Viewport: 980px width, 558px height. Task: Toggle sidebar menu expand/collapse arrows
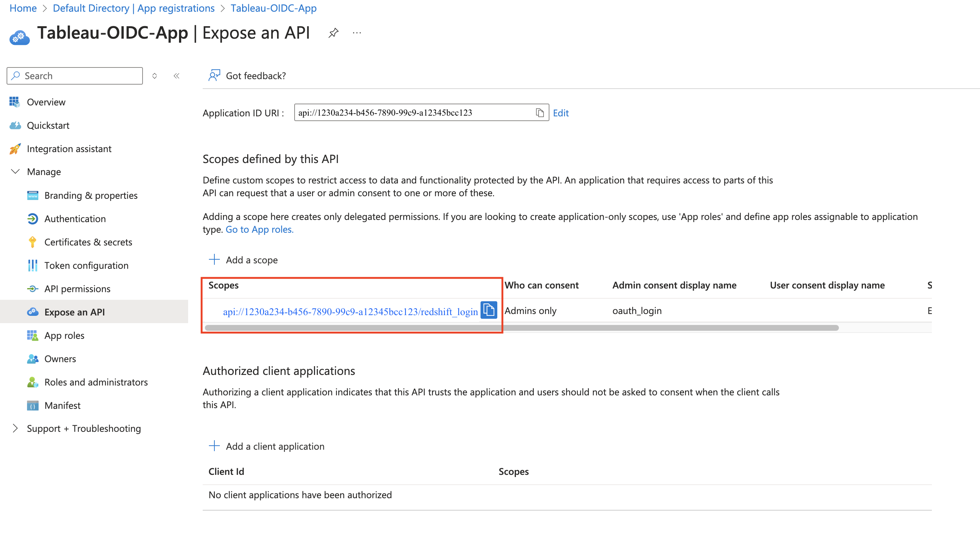[154, 76]
